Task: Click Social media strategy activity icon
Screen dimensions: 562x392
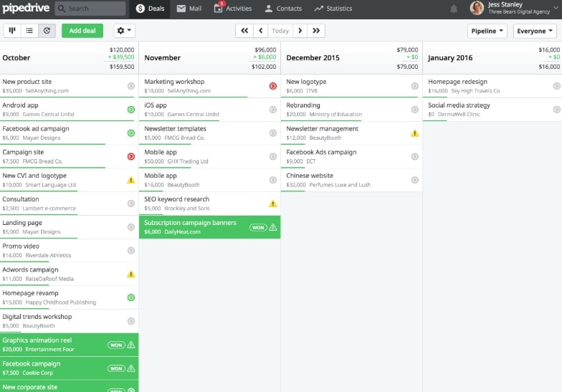Action: pyautogui.click(x=556, y=110)
